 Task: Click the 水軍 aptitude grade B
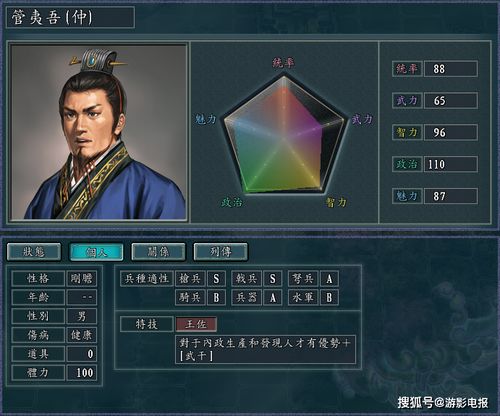[x=329, y=297]
